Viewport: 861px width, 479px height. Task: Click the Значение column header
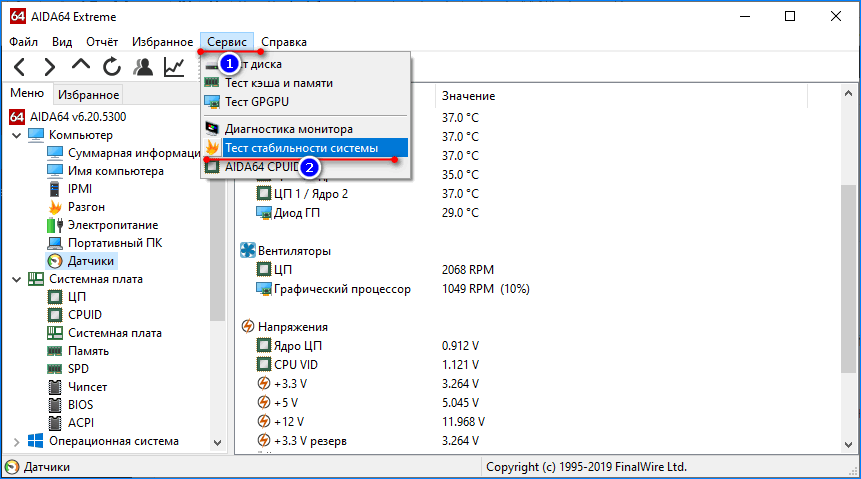pos(468,96)
